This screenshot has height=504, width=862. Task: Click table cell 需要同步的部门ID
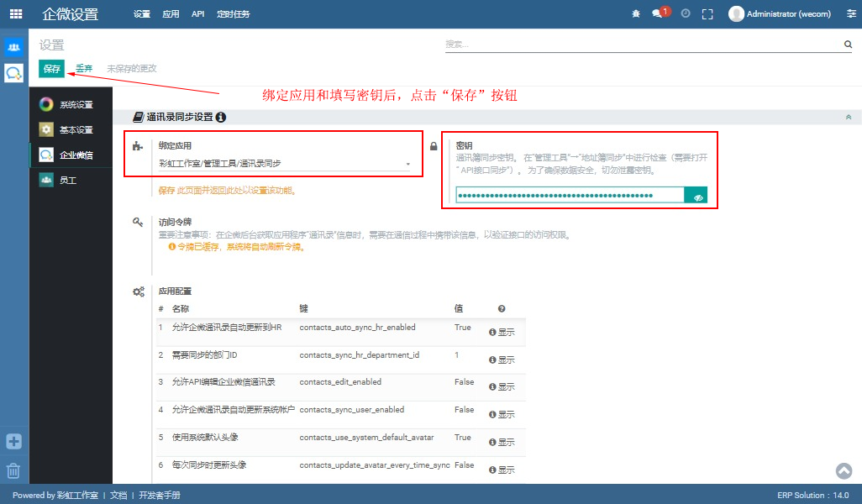(204, 355)
